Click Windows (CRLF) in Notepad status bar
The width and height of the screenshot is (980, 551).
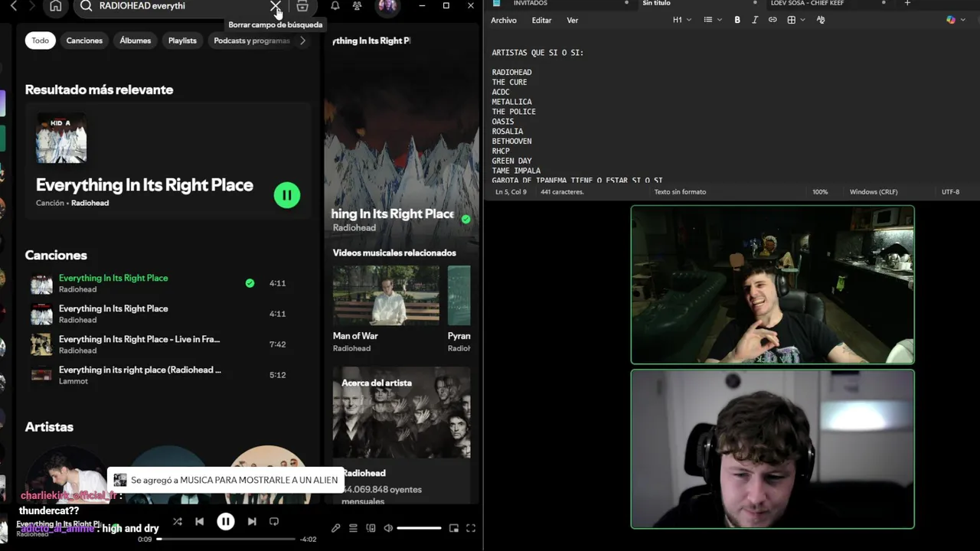click(874, 192)
